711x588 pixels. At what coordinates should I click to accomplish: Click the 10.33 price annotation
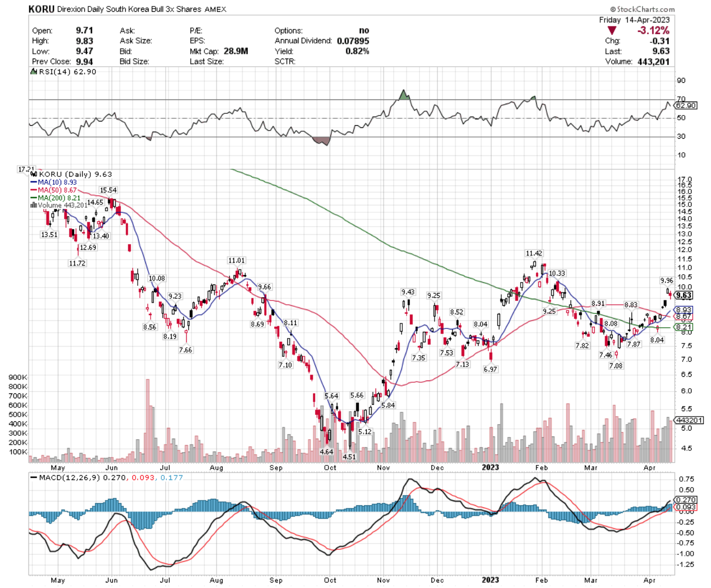[557, 274]
